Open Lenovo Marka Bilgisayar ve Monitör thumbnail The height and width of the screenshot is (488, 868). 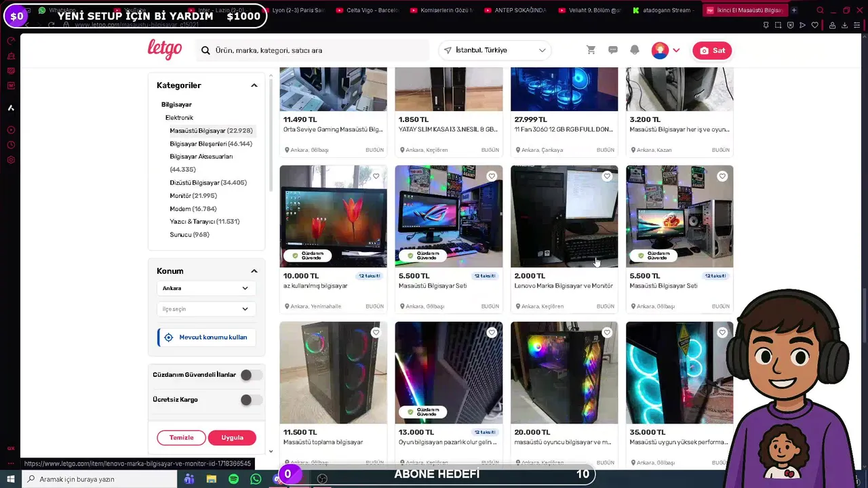pyautogui.click(x=564, y=216)
